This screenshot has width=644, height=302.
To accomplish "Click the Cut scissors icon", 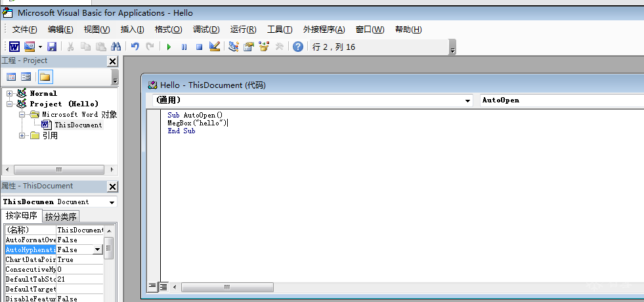I will [70, 47].
